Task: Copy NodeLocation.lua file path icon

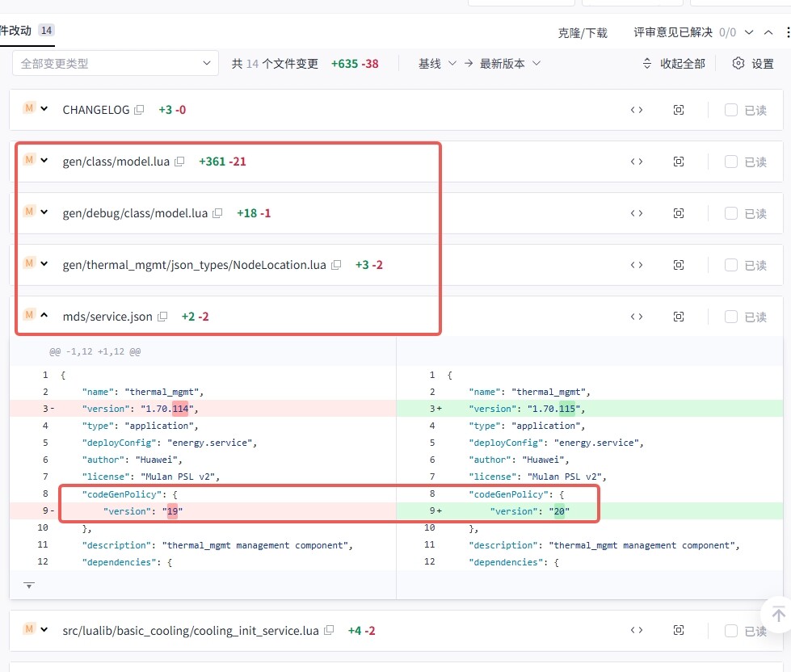Action: 336,265
